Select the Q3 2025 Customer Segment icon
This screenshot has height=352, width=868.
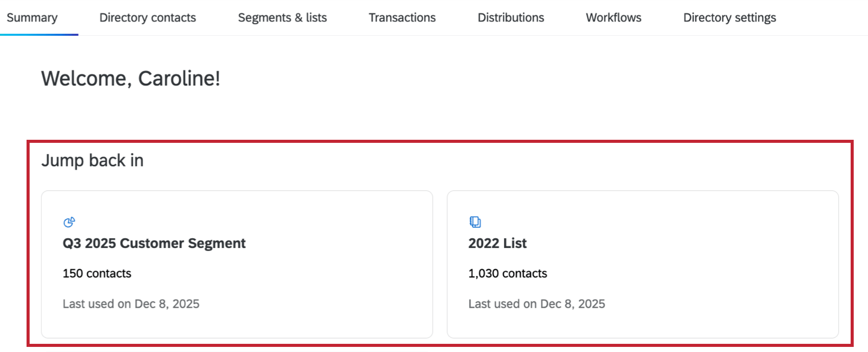69,222
